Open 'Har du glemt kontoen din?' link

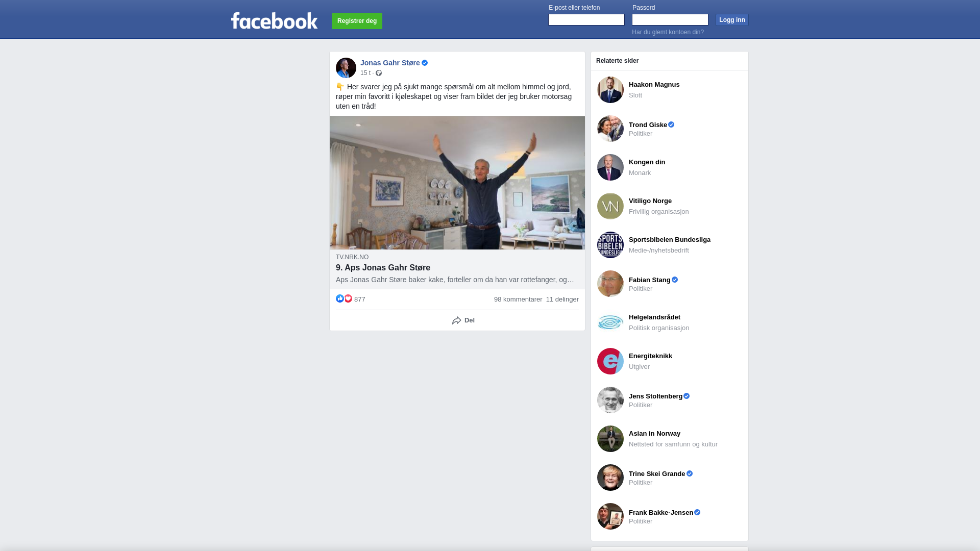point(668,32)
